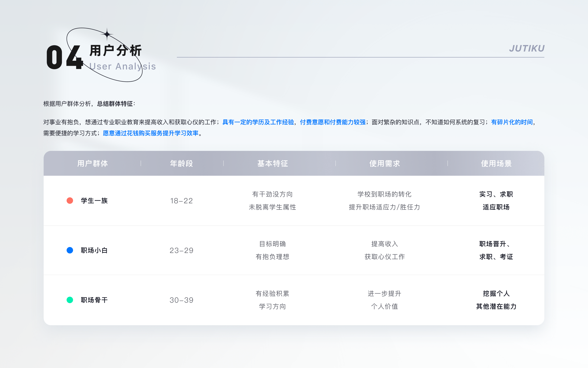This screenshot has height=368, width=588.
Task: Click the 职场骨干 row label
Action: click(94, 300)
